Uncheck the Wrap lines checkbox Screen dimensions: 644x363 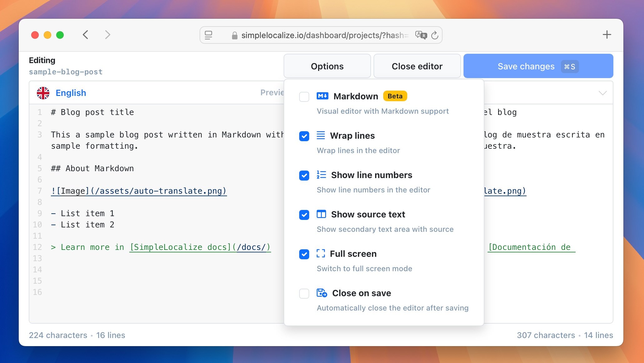[304, 136]
